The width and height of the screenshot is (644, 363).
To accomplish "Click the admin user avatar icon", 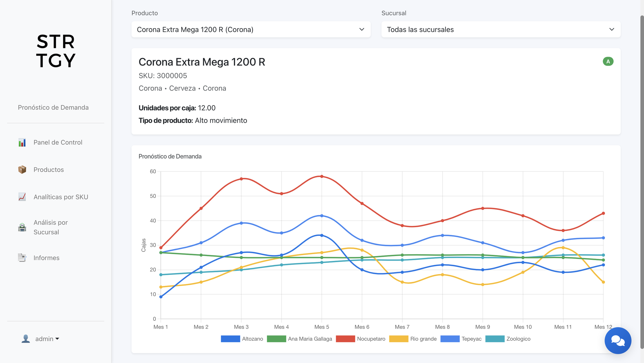I will [26, 339].
